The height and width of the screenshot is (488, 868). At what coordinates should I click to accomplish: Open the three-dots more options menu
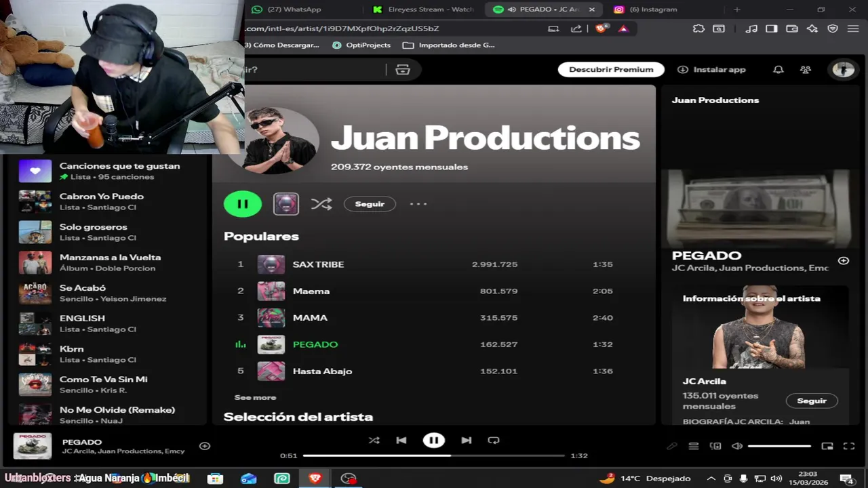pyautogui.click(x=418, y=203)
